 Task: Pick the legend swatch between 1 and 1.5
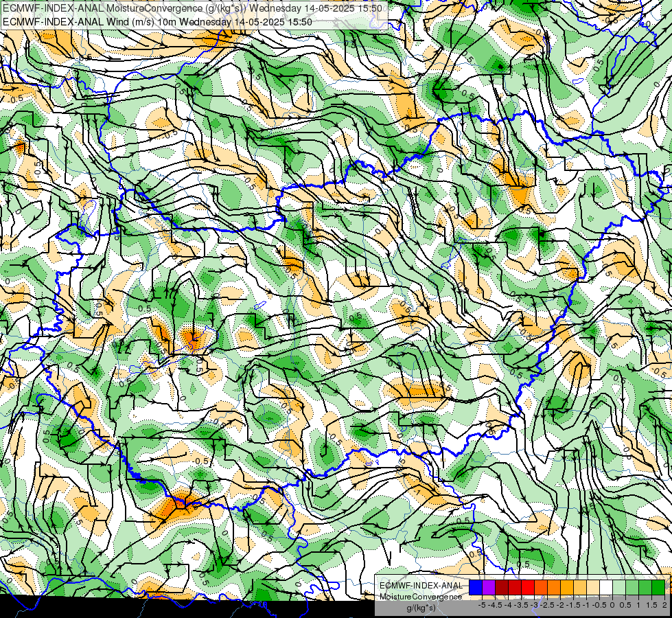pyautogui.click(x=645, y=588)
